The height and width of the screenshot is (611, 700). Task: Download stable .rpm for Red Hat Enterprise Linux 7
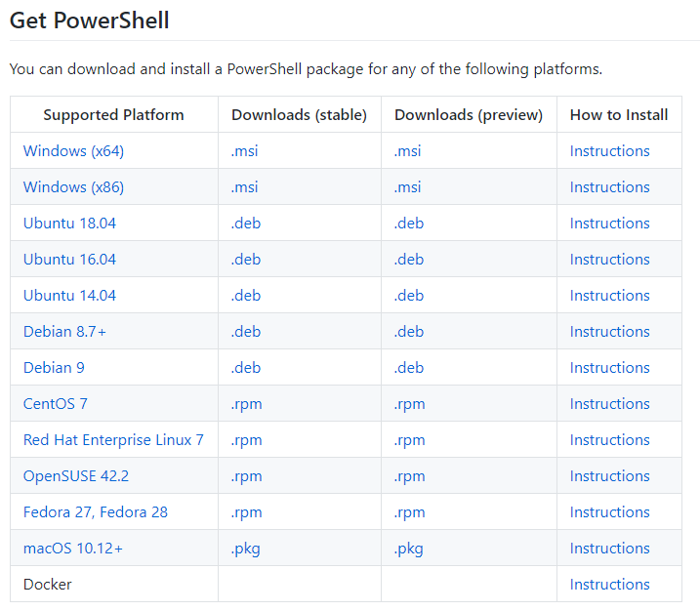[x=246, y=441]
